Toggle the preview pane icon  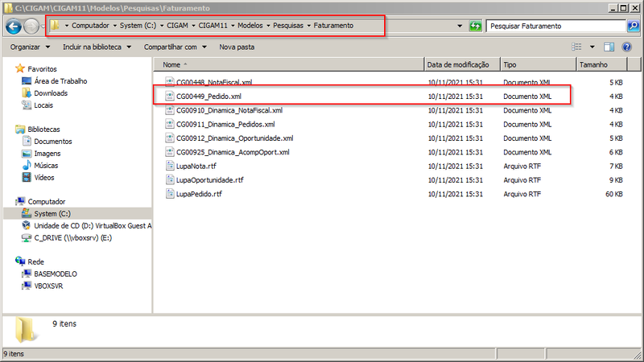tap(609, 47)
